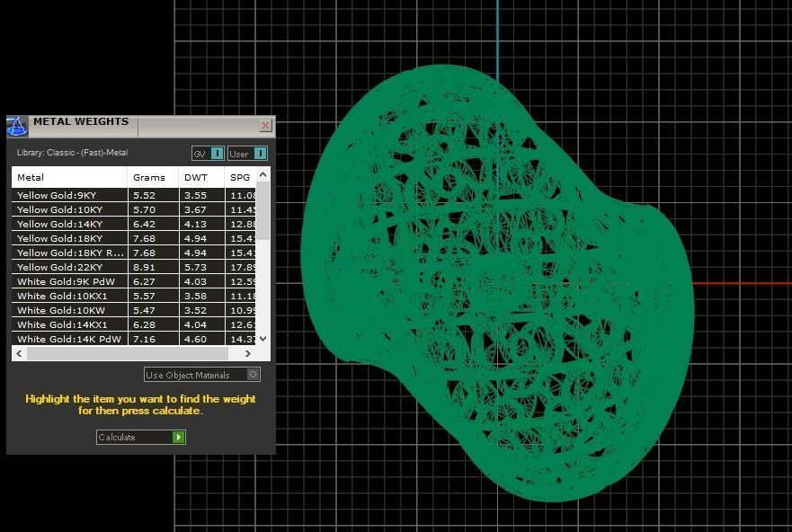Click the 5.70 grams value
Viewport: 792px width, 532px height.
click(144, 209)
